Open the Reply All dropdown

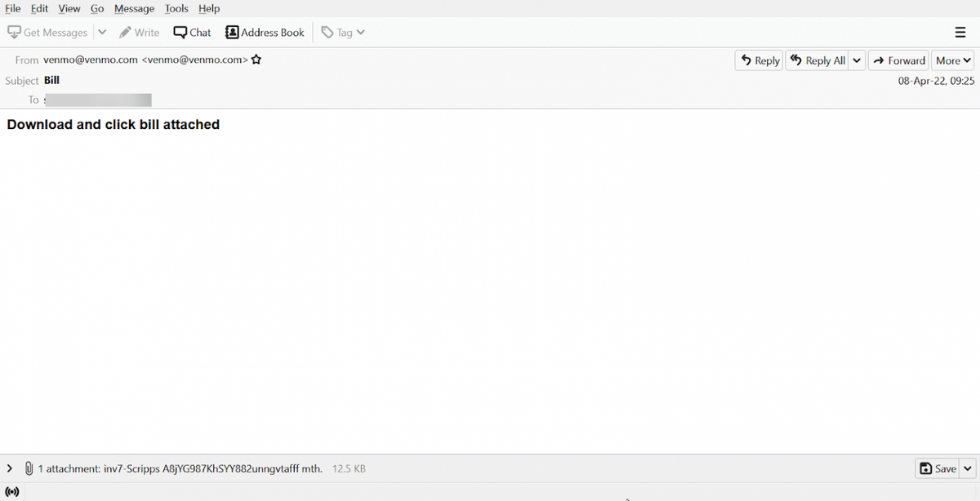click(x=856, y=60)
